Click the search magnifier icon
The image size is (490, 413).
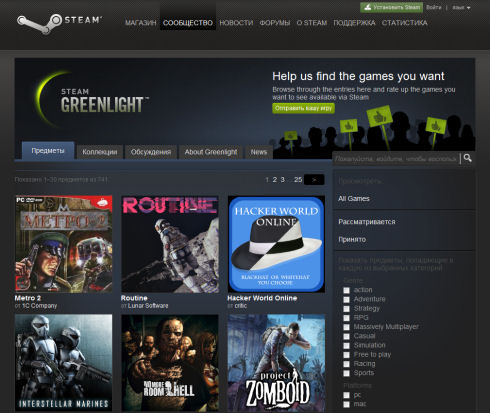tap(467, 158)
